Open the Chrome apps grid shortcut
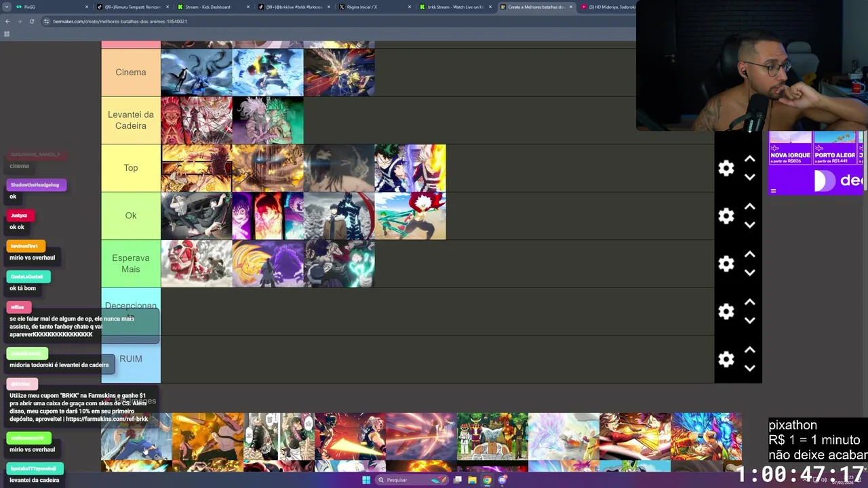Viewport: 868px width, 488px height. click(x=7, y=33)
